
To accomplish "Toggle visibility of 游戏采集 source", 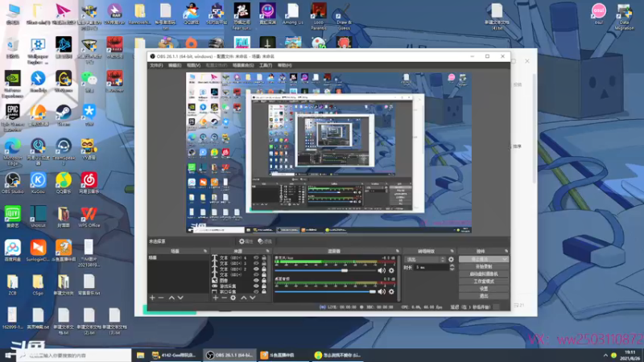I will [x=256, y=286].
